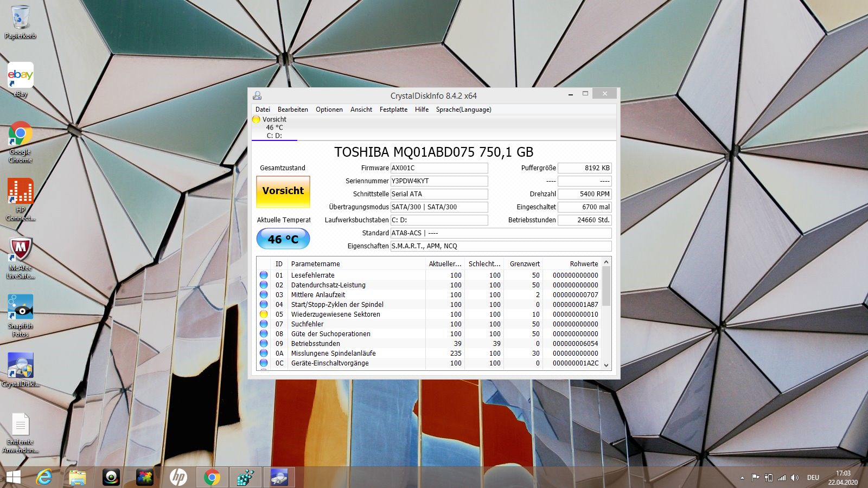Click the Seriennummer field Y3PDW4KYT
The height and width of the screenshot is (488, 868).
coord(439,181)
